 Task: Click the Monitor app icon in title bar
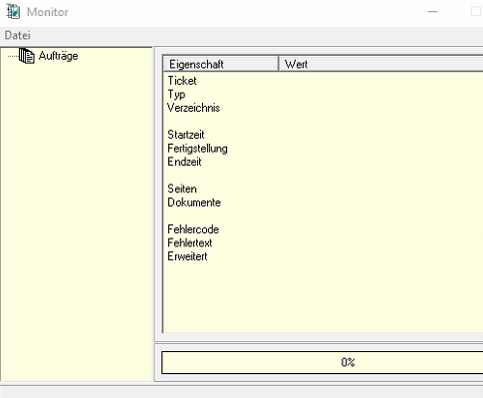(13, 12)
